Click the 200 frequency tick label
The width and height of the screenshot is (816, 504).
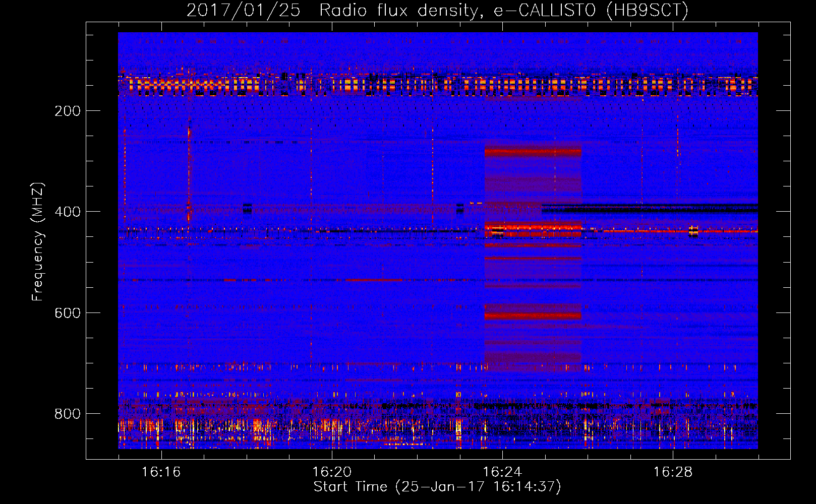(x=68, y=111)
